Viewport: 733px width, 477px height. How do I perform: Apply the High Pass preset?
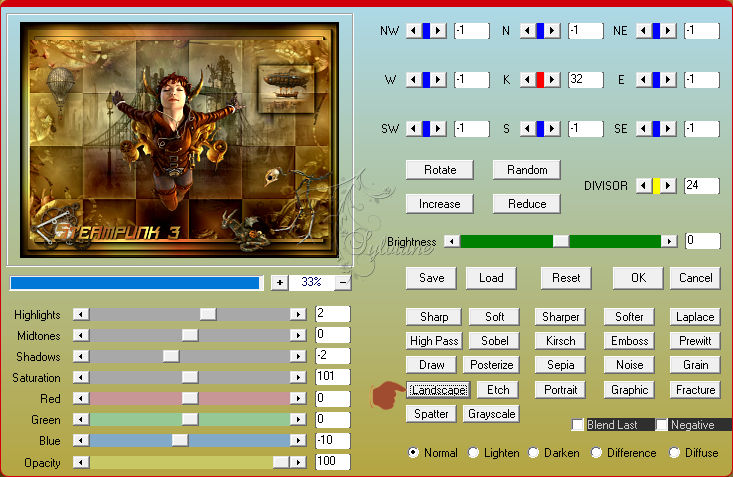click(x=434, y=341)
